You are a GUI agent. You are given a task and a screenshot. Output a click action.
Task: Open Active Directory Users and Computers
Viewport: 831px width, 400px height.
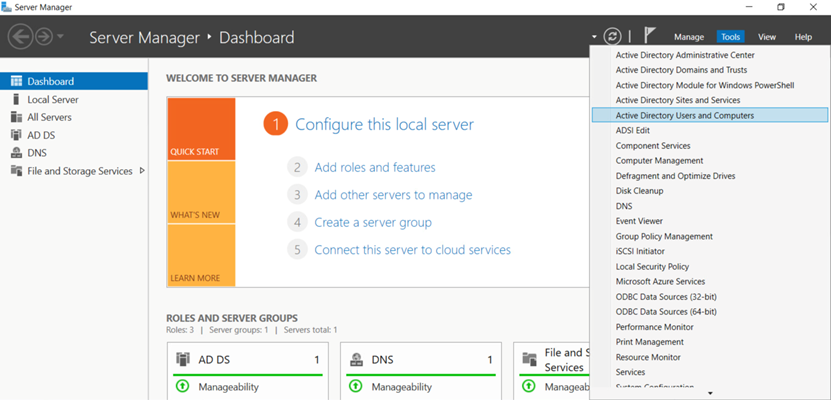coord(710,115)
